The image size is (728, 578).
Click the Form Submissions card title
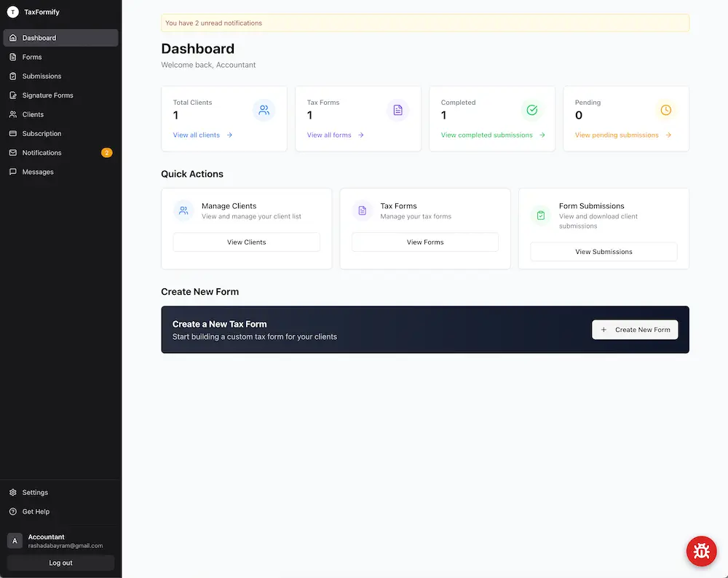(x=591, y=206)
